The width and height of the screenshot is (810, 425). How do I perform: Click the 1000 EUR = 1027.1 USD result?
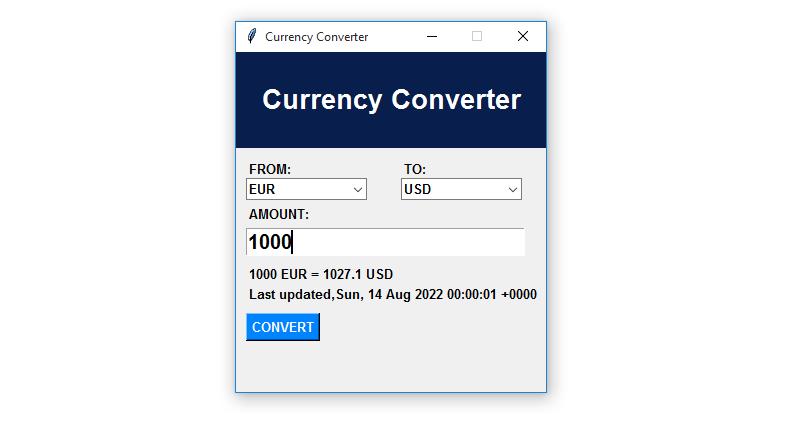tap(321, 274)
